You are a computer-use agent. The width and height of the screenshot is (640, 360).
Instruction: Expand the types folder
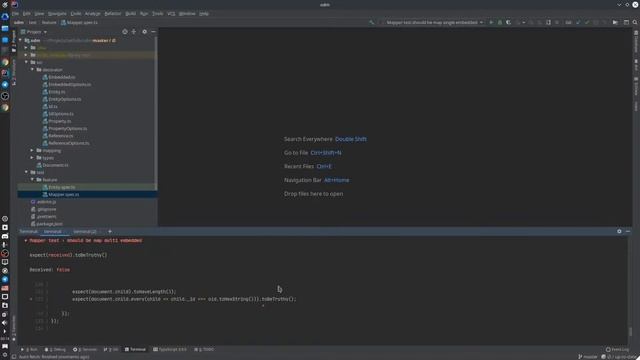[x=32, y=158]
